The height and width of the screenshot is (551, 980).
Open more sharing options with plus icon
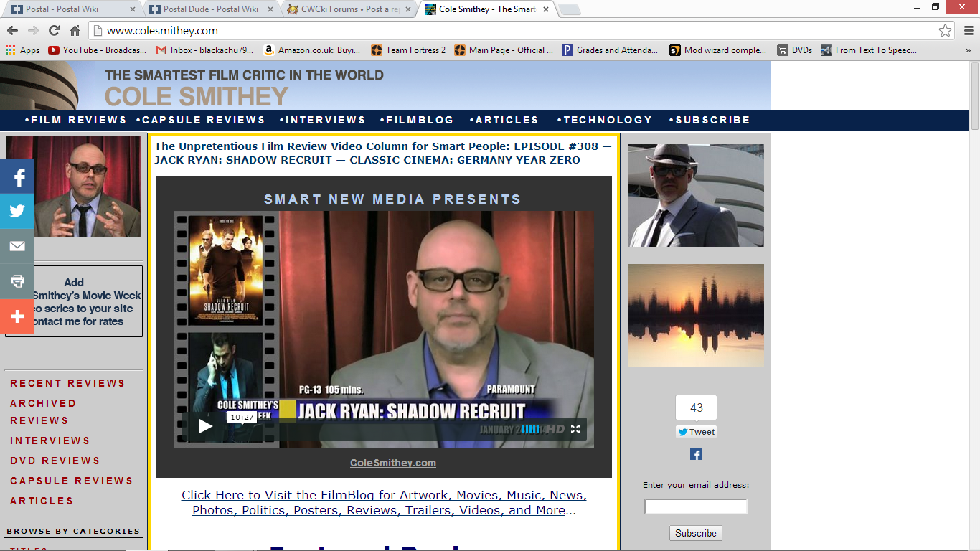click(17, 316)
